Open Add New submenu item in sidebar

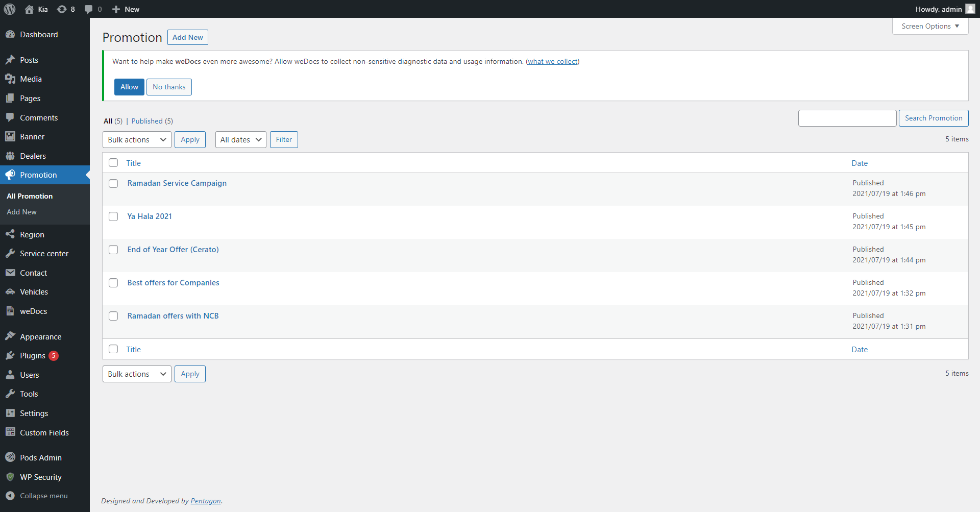(21, 212)
